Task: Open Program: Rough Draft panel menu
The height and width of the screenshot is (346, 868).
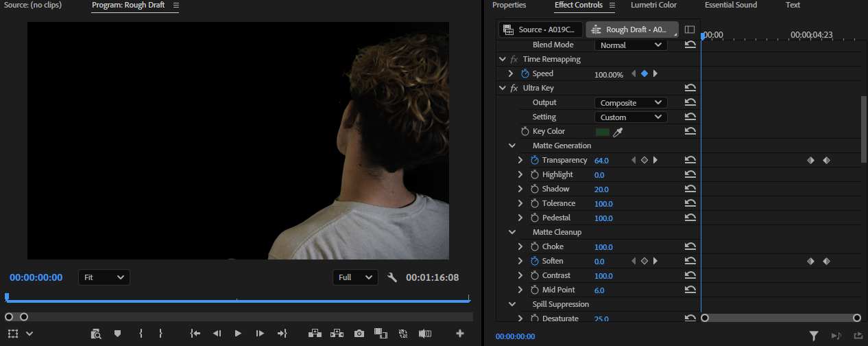Action: [176, 5]
